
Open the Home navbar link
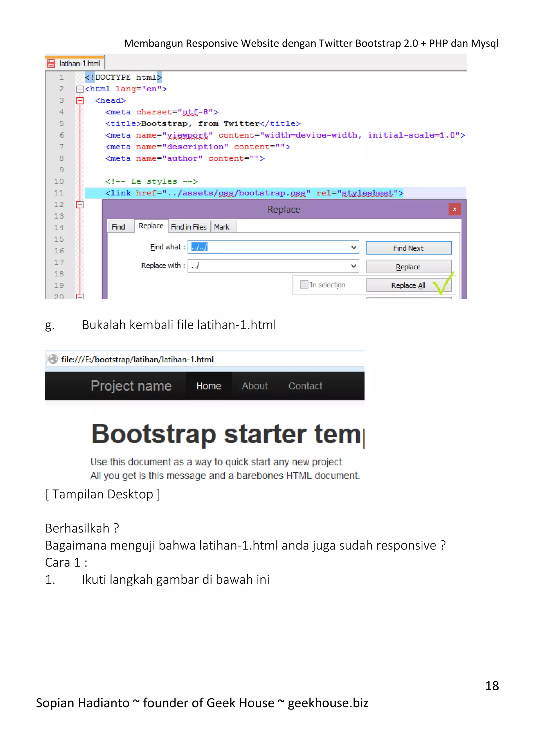[208, 386]
